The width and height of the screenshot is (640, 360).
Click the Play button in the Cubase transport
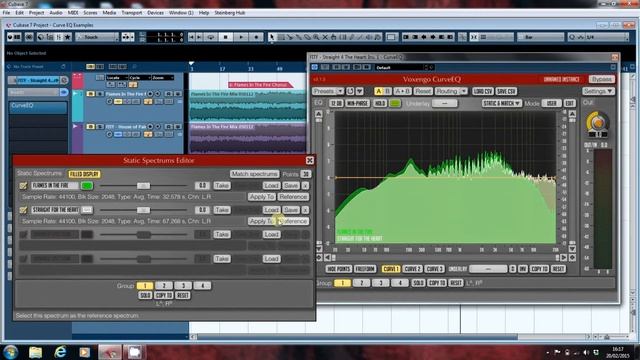(241, 37)
